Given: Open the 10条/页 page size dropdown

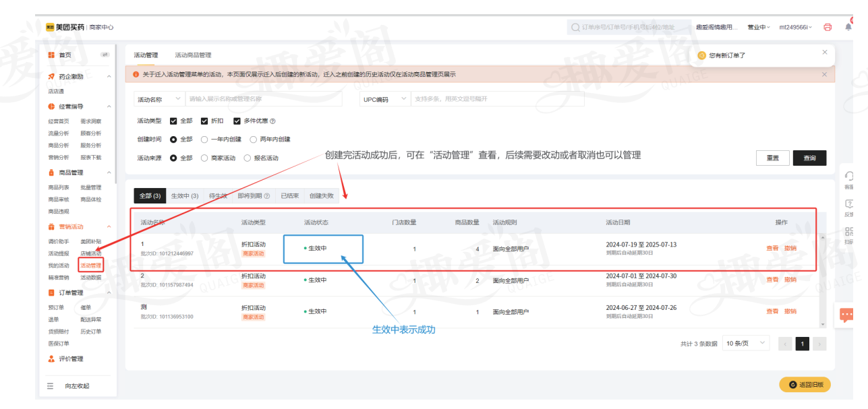Looking at the screenshot, I should [745, 344].
